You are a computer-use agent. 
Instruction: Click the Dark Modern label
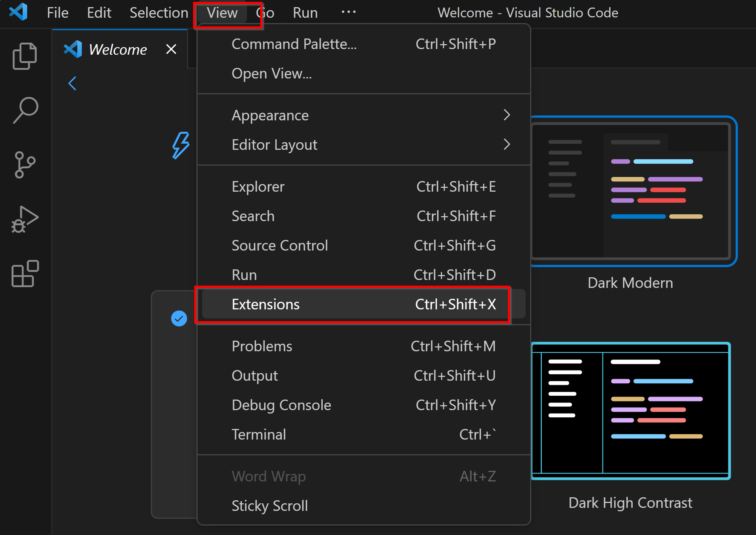click(630, 283)
